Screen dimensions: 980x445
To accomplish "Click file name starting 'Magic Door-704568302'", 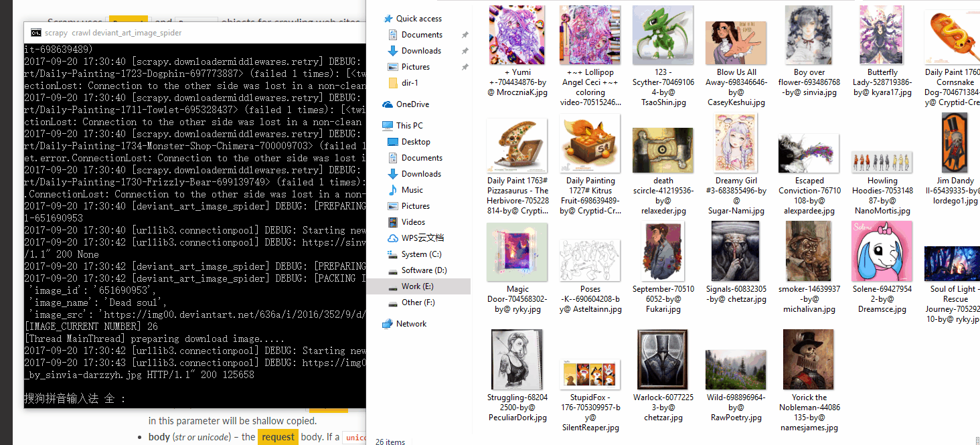I will 517,299.
